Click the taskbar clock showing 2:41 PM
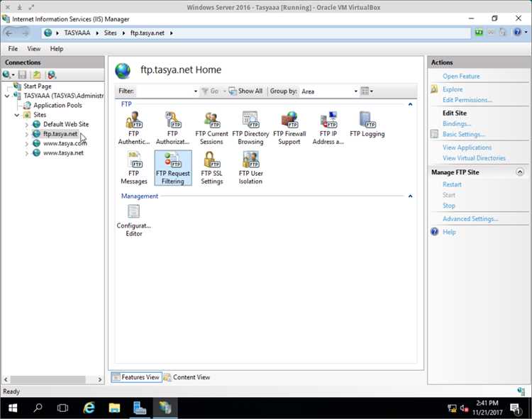 pos(487,408)
